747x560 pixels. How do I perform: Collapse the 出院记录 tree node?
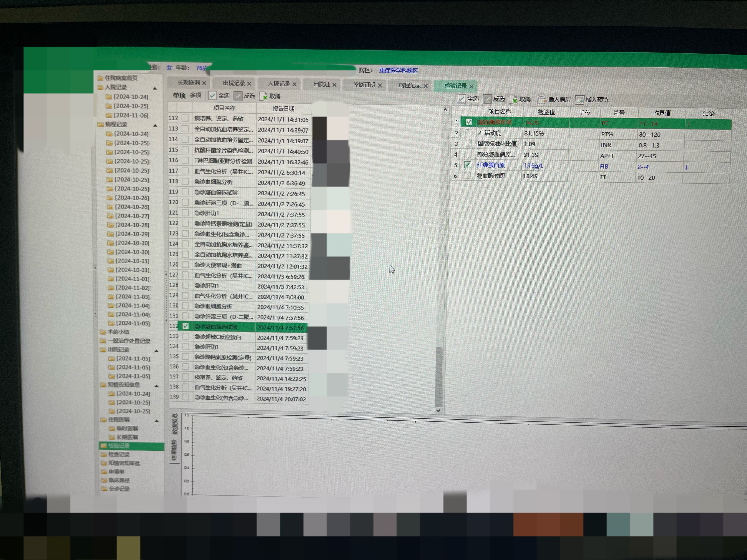[x=156, y=351]
